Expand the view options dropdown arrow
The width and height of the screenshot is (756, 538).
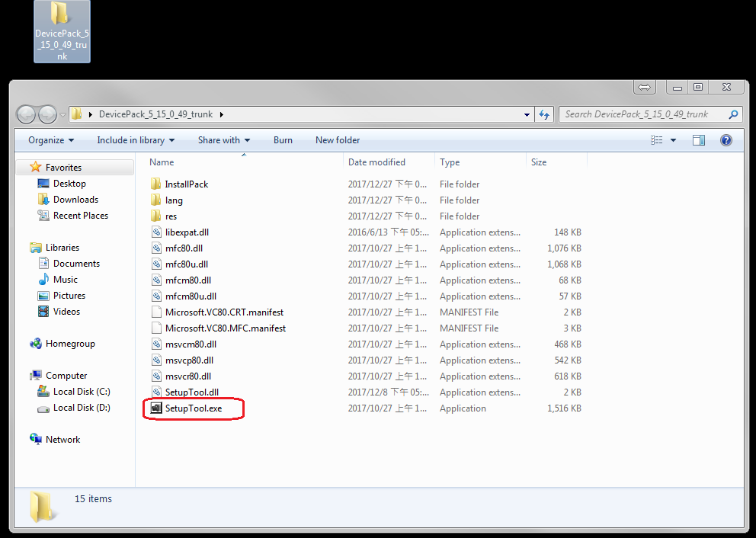(x=673, y=140)
